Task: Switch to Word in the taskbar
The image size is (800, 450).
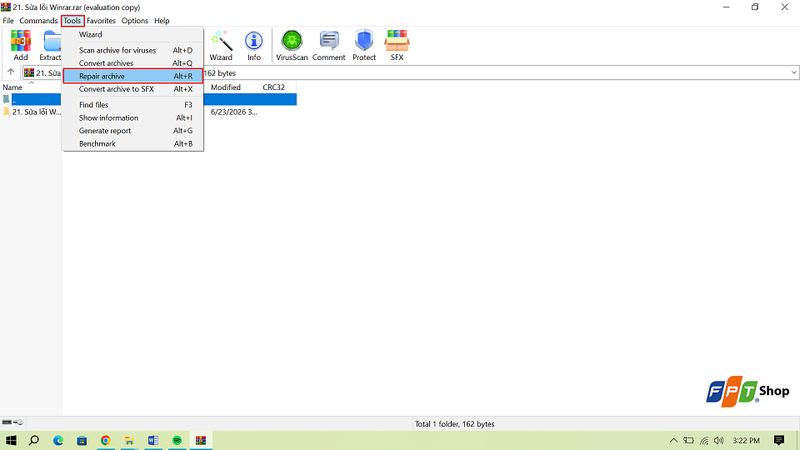Action: point(153,440)
